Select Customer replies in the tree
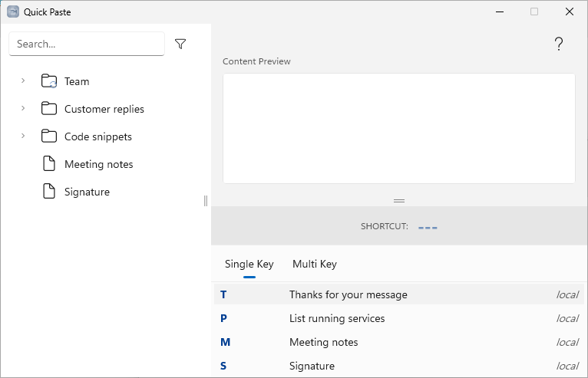 click(x=104, y=109)
